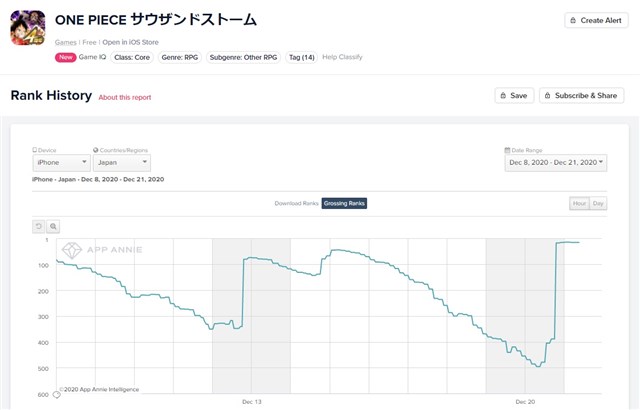Click the Tag (14) pill

coord(300,57)
